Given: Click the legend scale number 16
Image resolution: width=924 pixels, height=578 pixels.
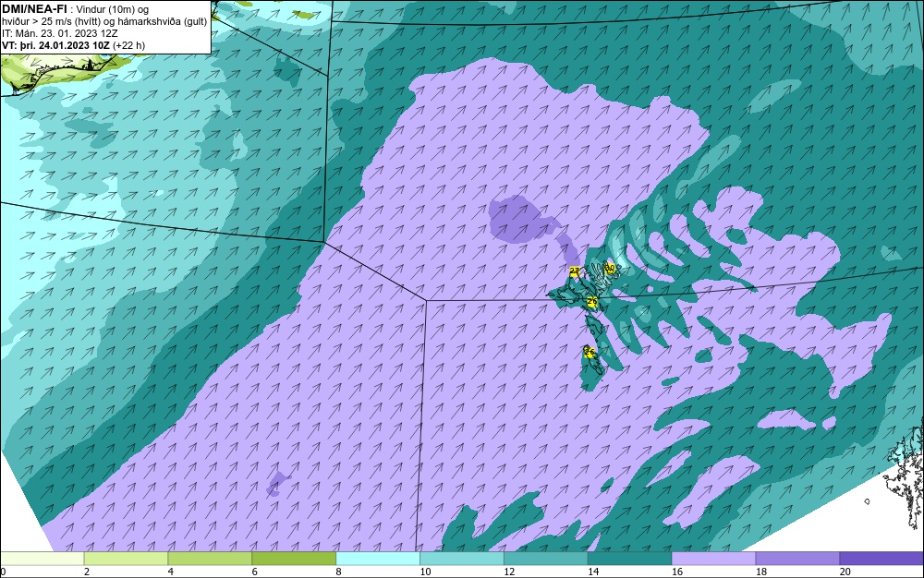Looking at the screenshot, I should [677, 572].
